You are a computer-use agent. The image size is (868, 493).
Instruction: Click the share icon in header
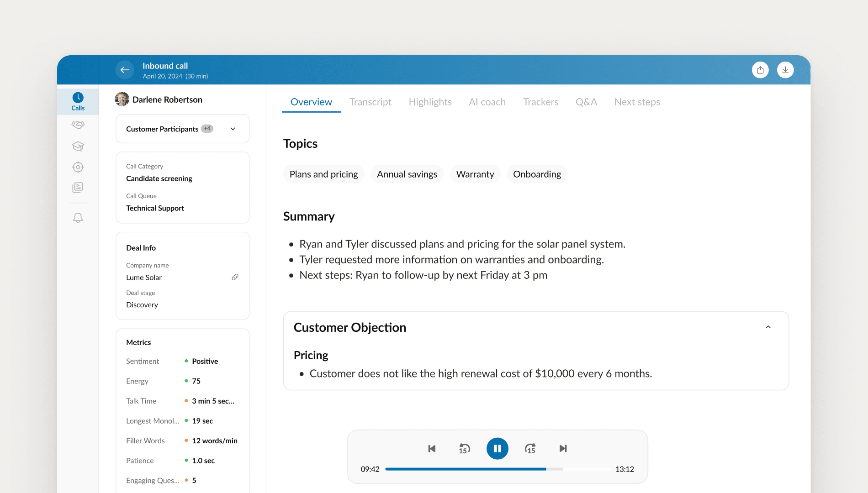tap(760, 70)
